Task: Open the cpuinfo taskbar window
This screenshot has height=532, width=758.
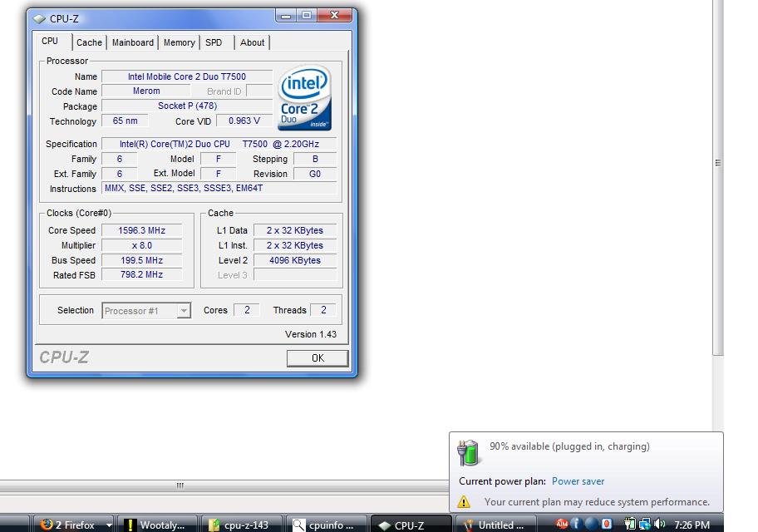Action: pos(326,525)
